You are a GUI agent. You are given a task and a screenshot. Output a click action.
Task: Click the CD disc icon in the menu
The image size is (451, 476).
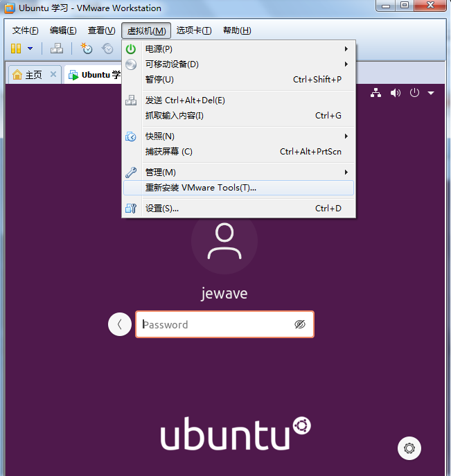[131, 64]
